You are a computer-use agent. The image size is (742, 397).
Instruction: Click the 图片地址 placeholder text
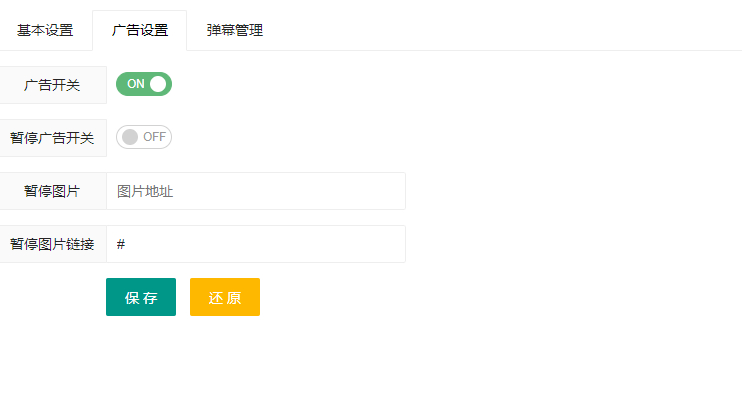pyautogui.click(x=145, y=192)
